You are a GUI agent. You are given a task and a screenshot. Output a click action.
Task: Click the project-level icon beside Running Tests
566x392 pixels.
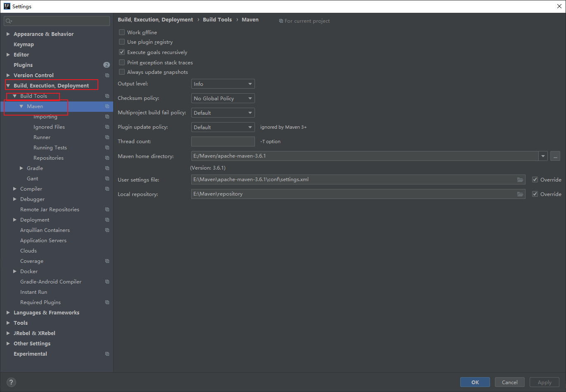tap(107, 148)
